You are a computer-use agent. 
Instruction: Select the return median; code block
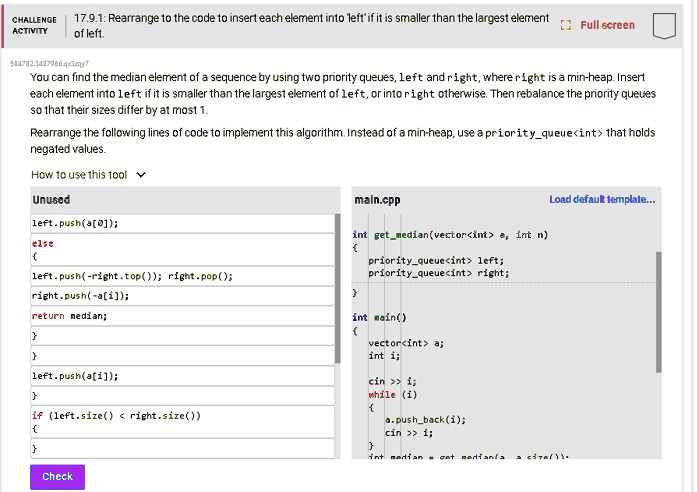click(x=182, y=316)
